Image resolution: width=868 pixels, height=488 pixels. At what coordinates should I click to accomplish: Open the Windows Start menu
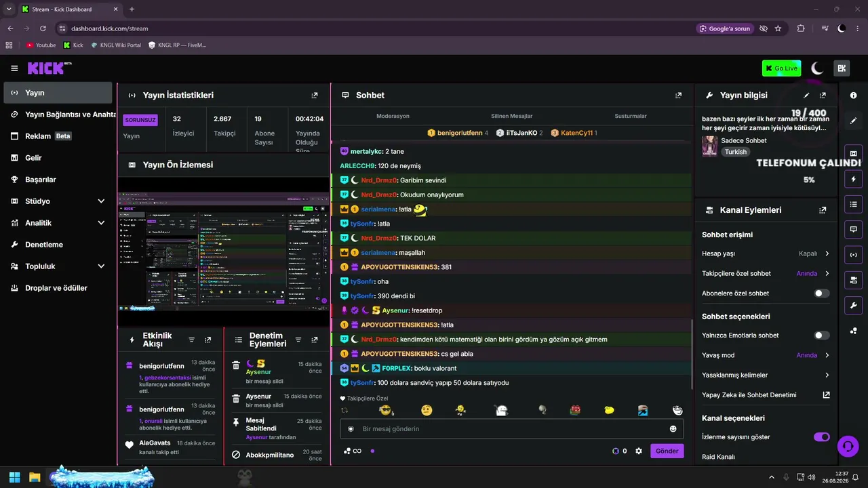click(x=14, y=477)
